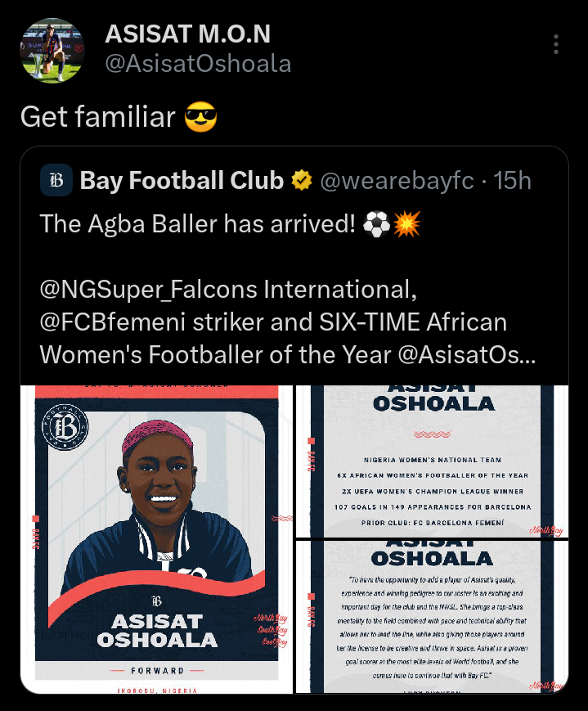The image size is (588, 711).
Task: Click the Bay Football Club logo avatar
Action: click(x=56, y=180)
